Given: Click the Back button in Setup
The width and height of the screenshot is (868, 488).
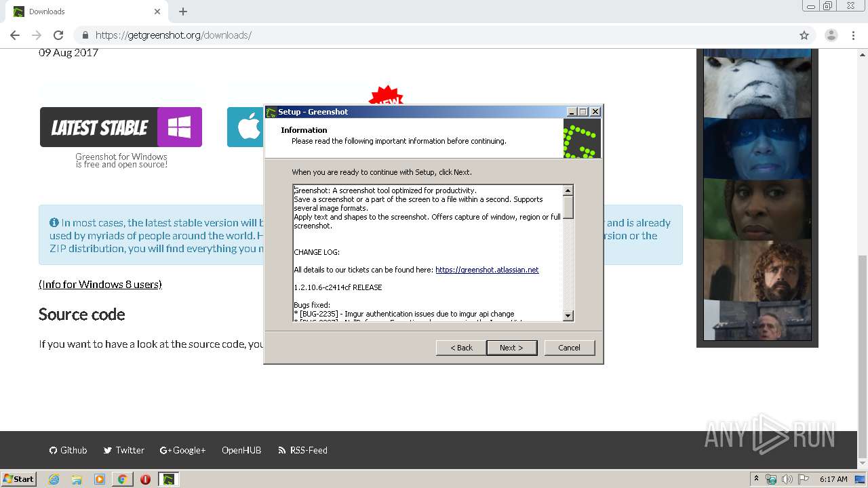Looking at the screenshot, I should coord(461,348).
